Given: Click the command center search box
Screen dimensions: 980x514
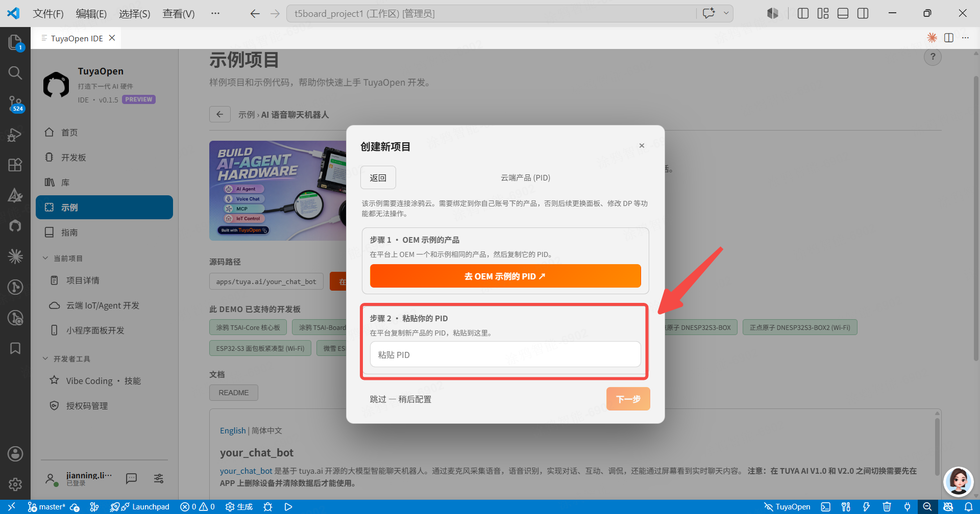Looking at the screenshot, I should click(491, 14).
